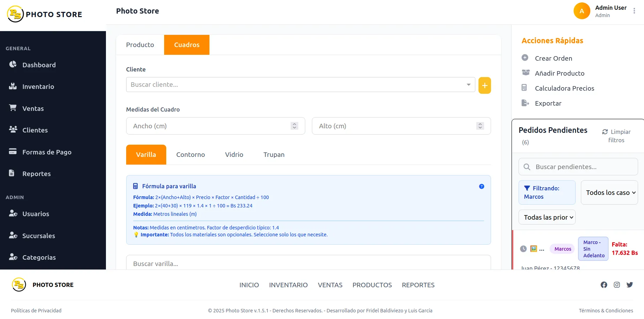This screenshot has width=644, height=319.
Task: Open Términos & Condiciones link
Action: pos(606,311)
